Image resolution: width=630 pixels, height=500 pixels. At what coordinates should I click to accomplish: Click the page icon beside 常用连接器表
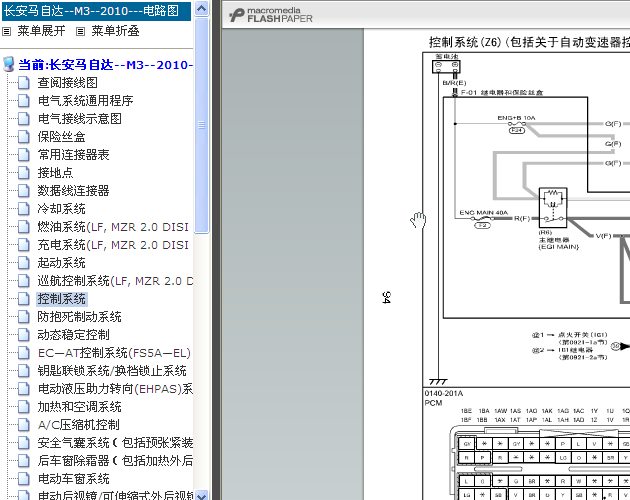[24, 155]
